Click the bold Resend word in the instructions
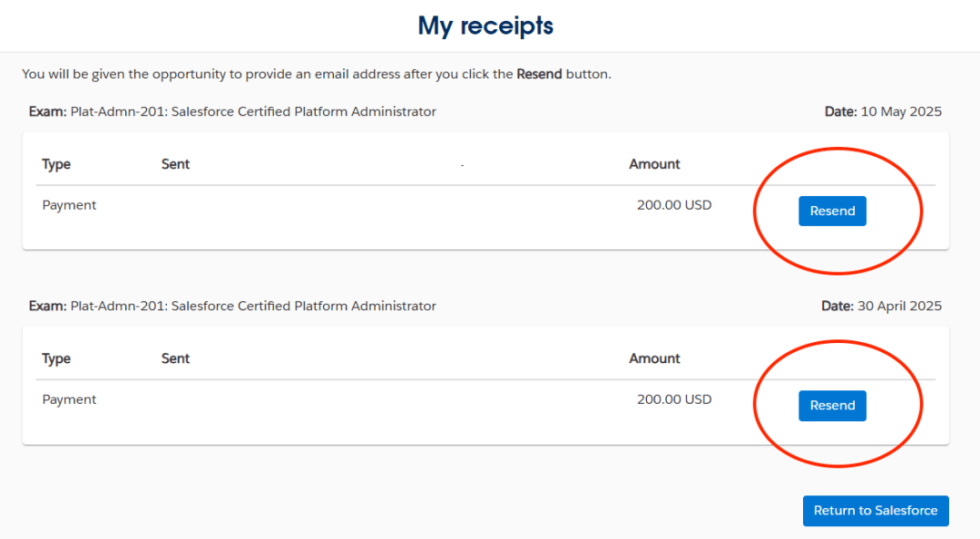980x539 pixels. point(539,74)
